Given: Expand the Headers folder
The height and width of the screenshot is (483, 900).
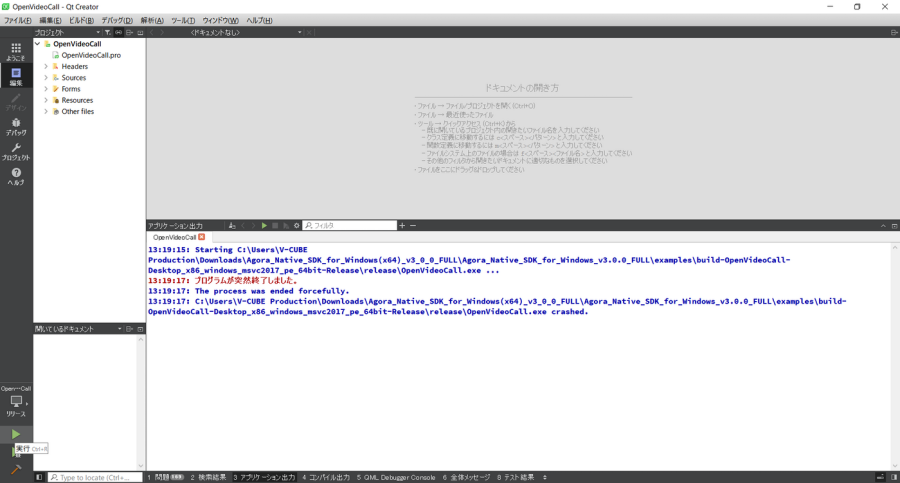Looking at the screenshot, I should coord(46,67).
